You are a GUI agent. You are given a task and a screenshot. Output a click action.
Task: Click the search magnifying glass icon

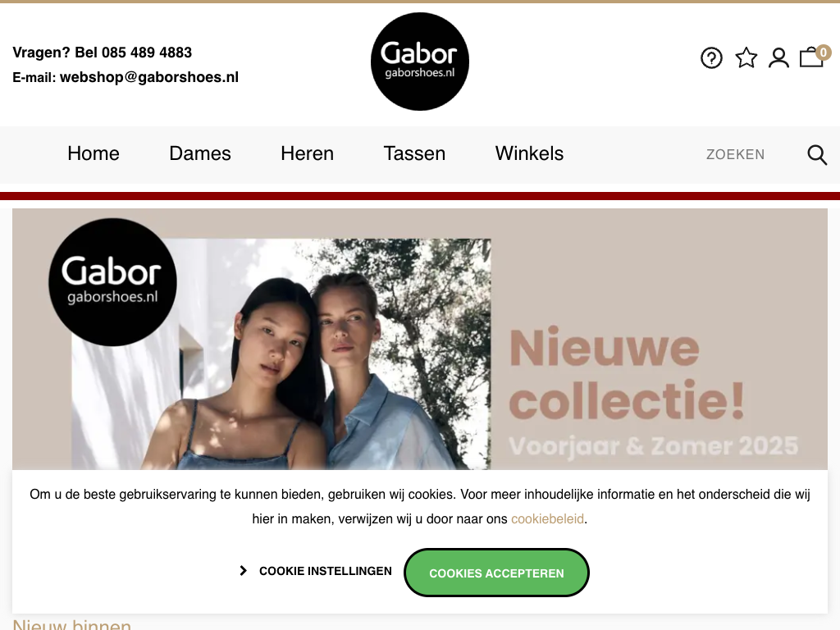point(817,155)
